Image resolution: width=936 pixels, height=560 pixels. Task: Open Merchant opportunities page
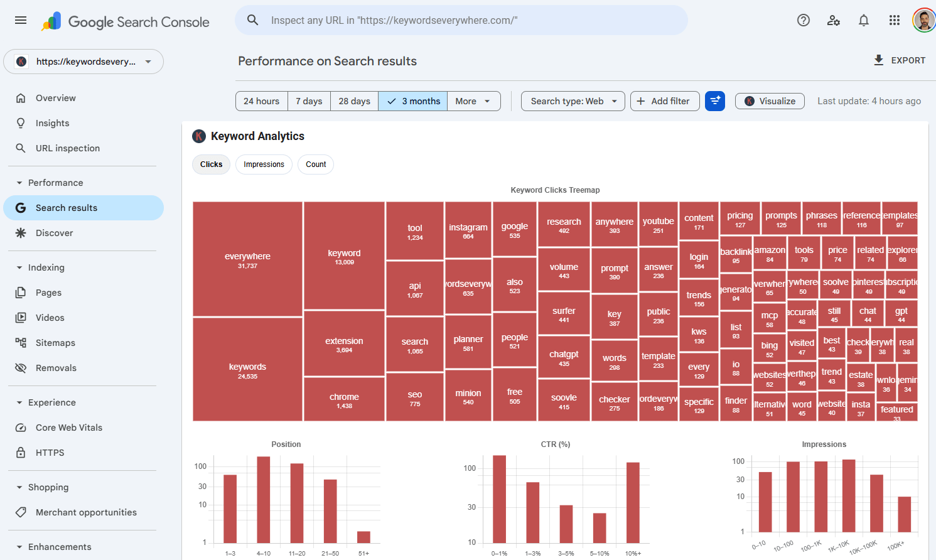[x=83, y=512]
